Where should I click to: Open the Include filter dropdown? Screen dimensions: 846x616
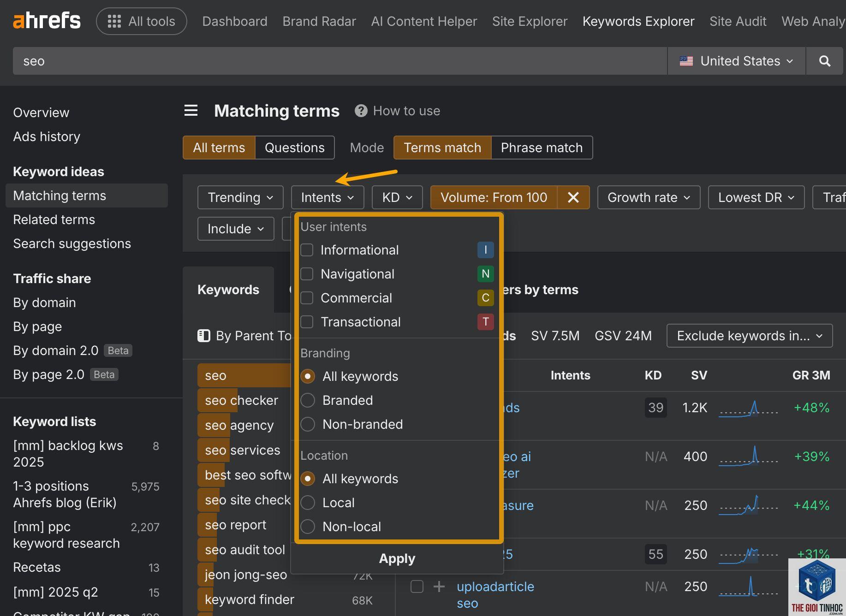(x=236, y=229)
